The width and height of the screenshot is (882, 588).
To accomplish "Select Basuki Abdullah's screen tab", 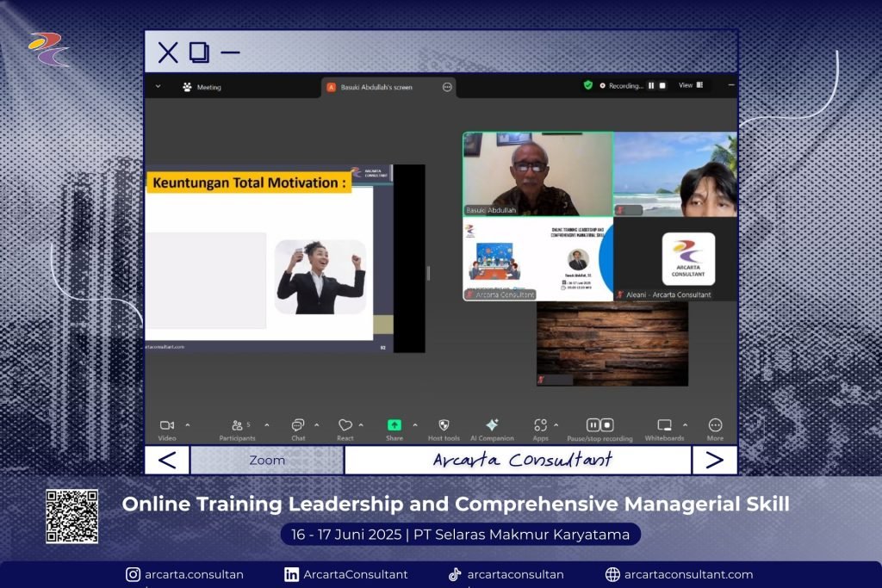I will click(x=376, y=87).
